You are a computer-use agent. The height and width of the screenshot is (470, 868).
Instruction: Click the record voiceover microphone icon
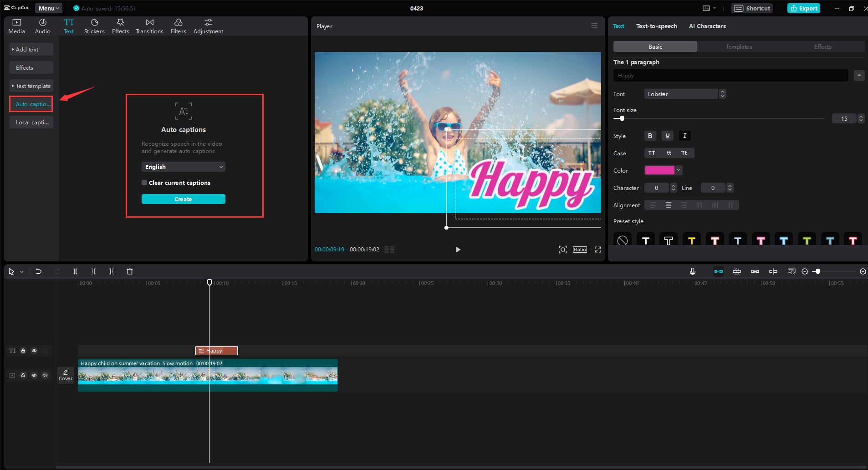click(x=692, y=271)
